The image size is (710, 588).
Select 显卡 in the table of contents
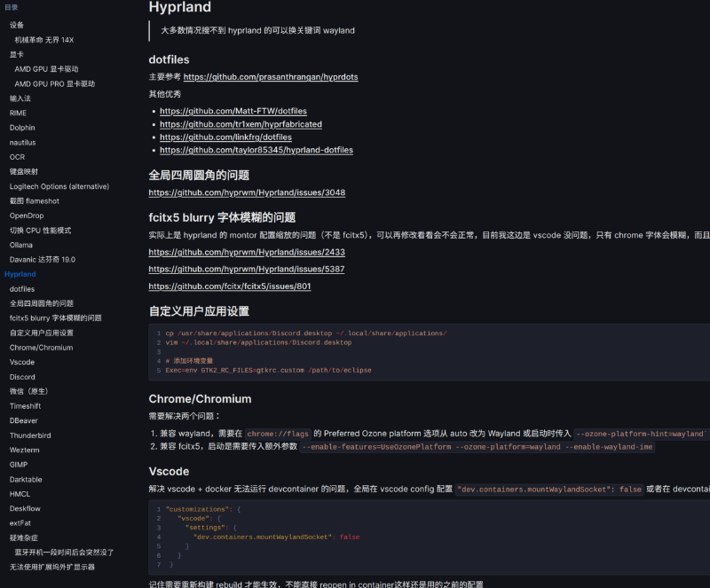(17, 54)
